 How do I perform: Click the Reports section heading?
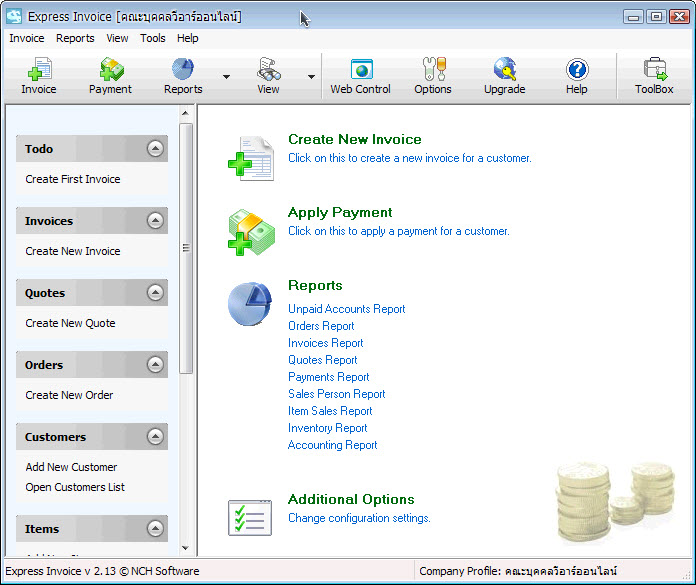click(315, 285)
